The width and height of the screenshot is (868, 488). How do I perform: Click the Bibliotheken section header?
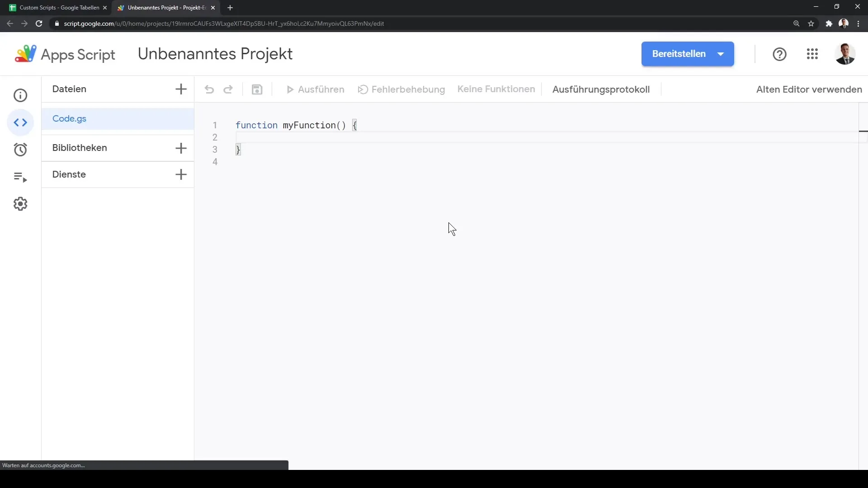[80, 148]
